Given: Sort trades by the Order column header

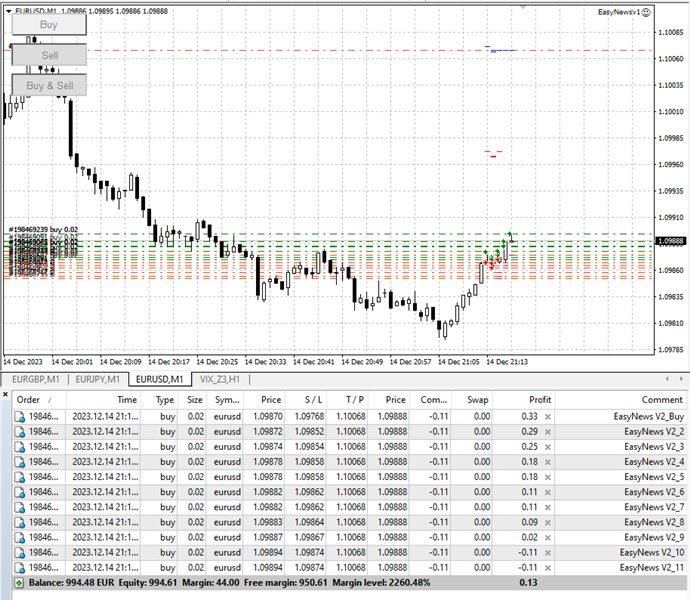Looking at the screenshot, I should pos(28,399).
